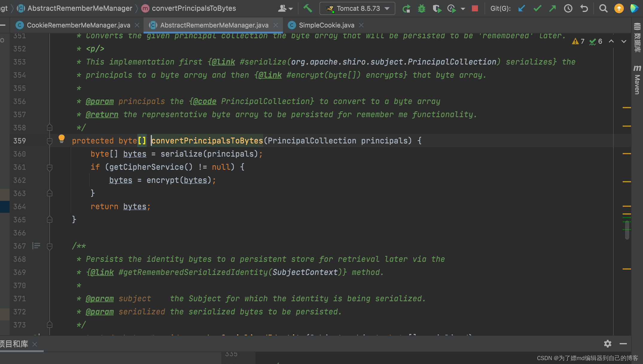Click the warnings count indicator showing 7
This screenshot has height=364, width=643.
pos(578,41)
